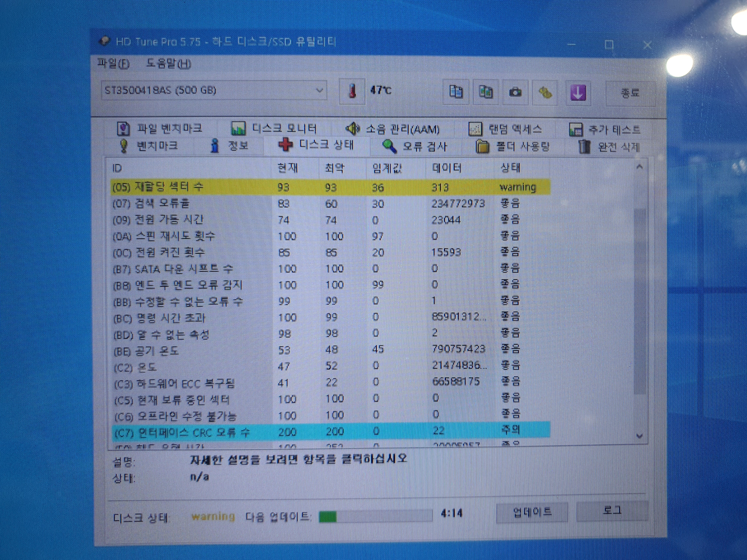
Task: Click the 종료 exit button
Action: tap(630, 93)
